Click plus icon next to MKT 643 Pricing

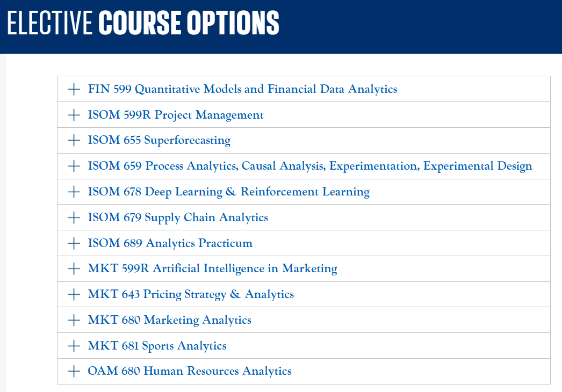(x=74, y=294)
